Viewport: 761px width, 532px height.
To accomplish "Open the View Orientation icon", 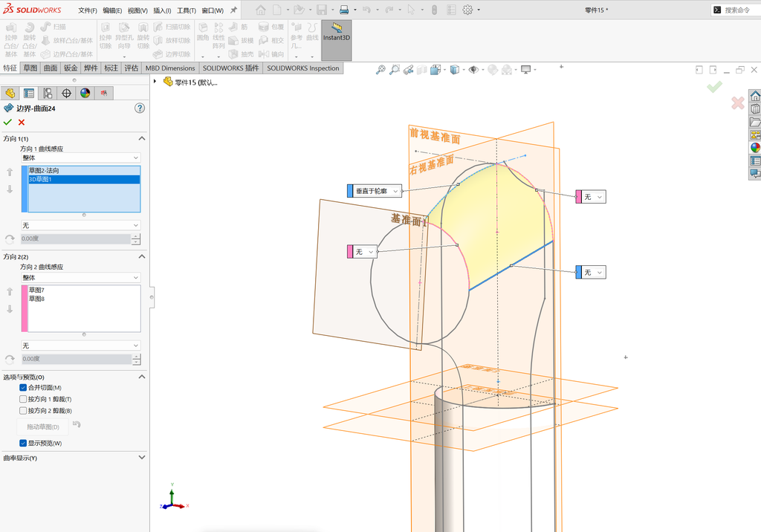I will [435, 70].
